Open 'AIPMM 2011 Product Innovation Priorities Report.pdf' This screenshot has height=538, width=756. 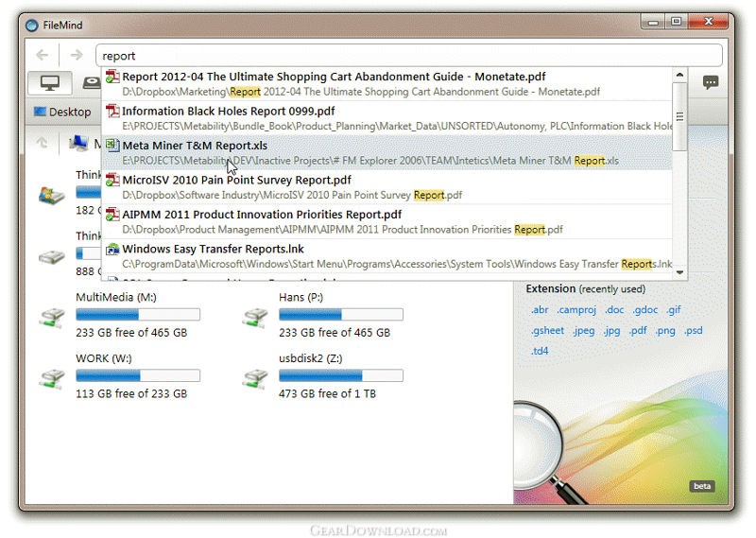[387, 221]
